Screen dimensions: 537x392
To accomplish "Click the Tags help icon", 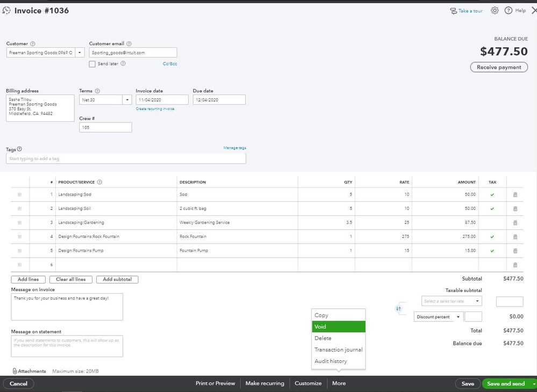I will pyautogui.click(x=19, y=149).
